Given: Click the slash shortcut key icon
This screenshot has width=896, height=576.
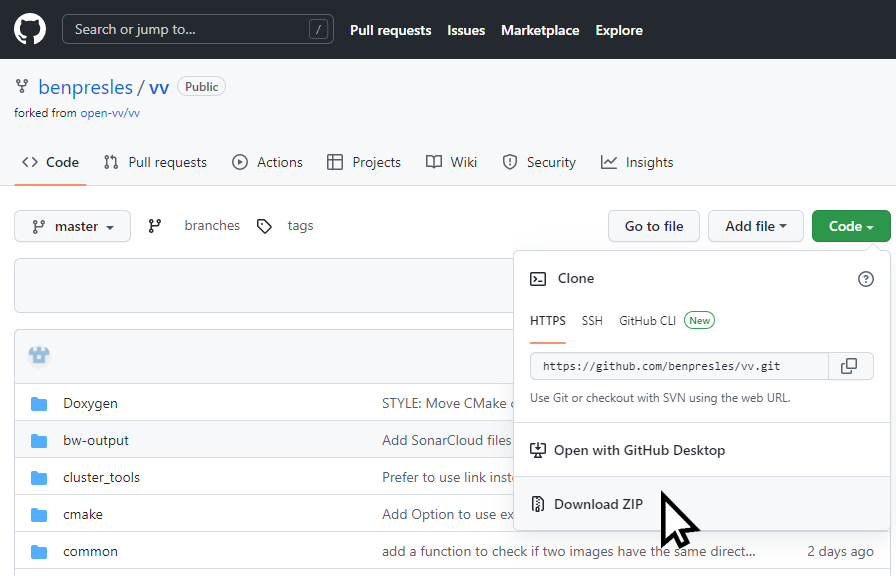Looking at the screenshot, I should (x=318, y=29).
